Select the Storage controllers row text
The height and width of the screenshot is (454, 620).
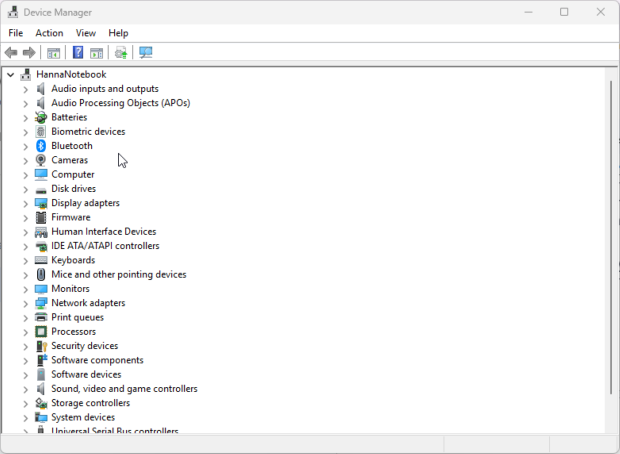click(91, 403)
